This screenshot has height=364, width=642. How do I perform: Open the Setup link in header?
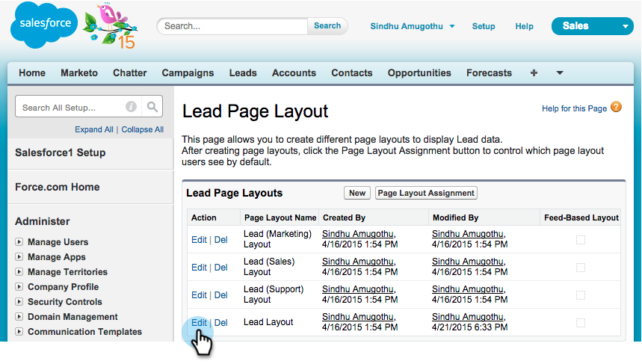coord(484,26)
